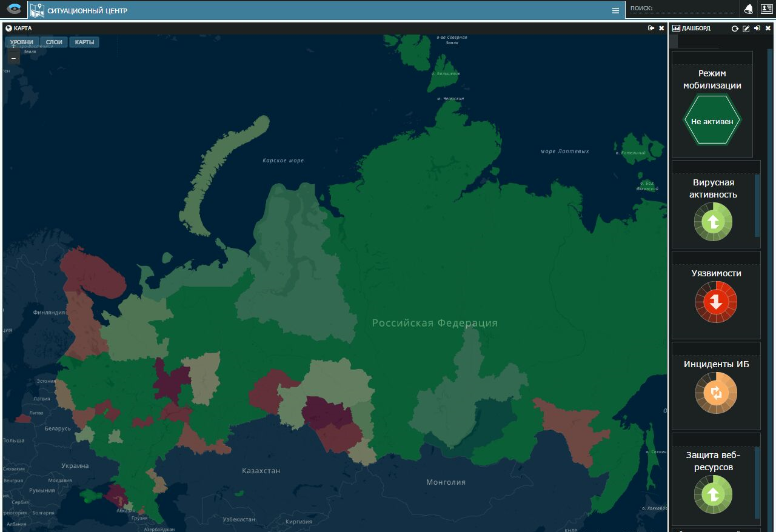Click the eye logo icon
The image size is (776, 532).
(14, 9)
